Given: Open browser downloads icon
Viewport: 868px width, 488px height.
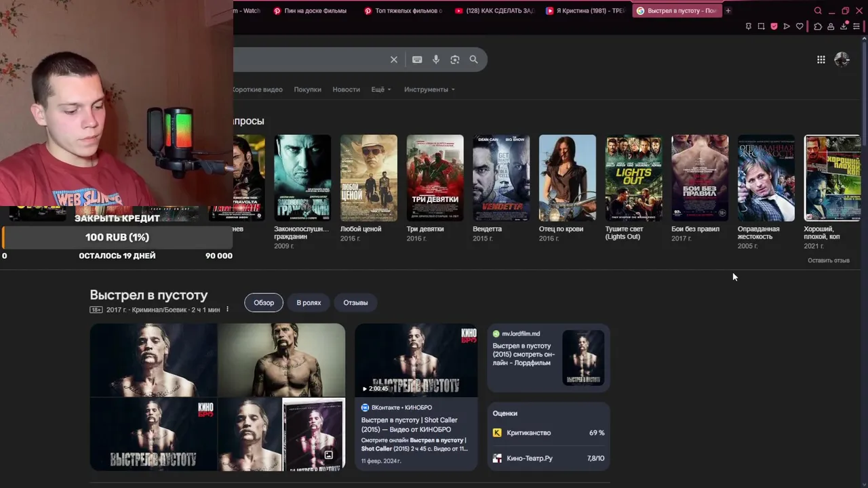Looking at the screenshot, I should 844,26.
